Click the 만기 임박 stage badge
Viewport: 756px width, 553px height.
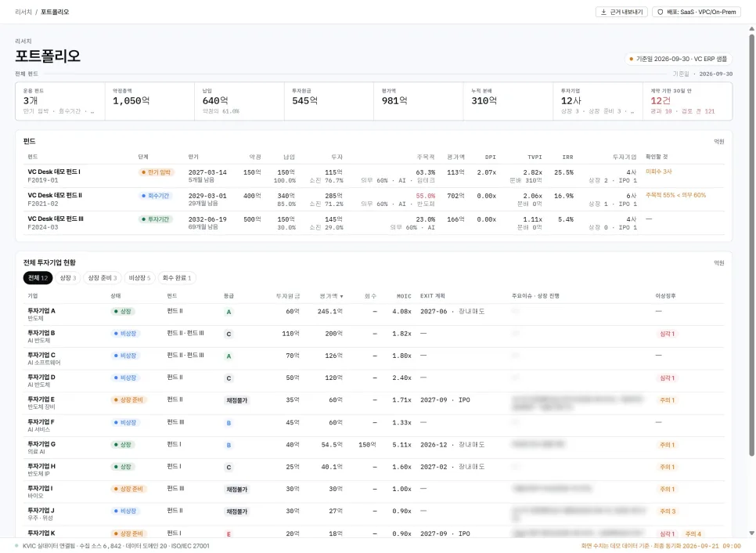pos(157,172)
